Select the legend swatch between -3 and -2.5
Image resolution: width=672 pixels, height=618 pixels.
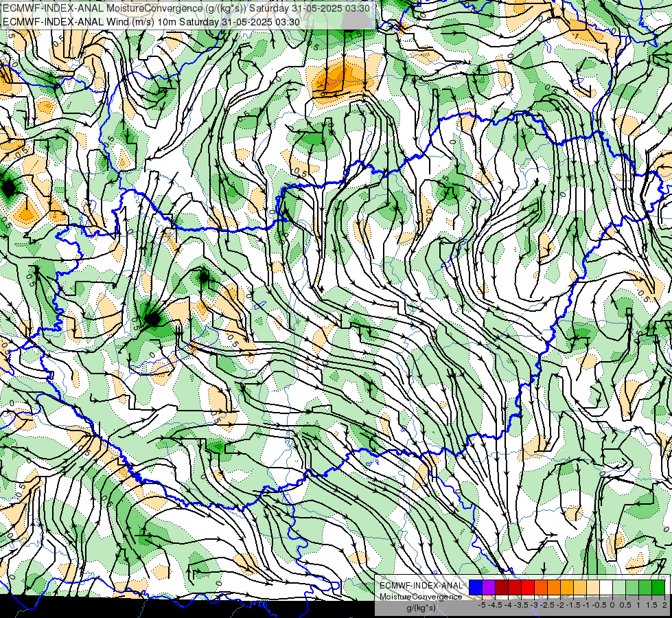pos(541,587)
